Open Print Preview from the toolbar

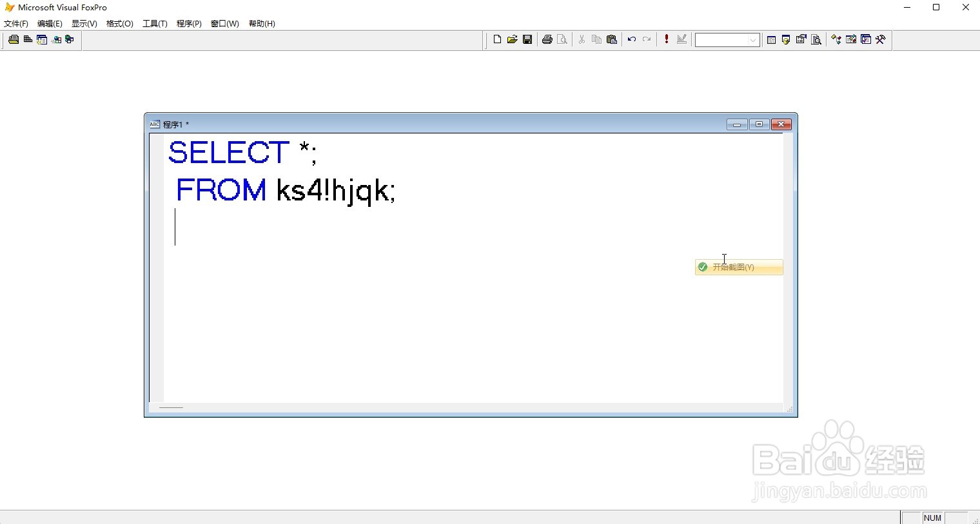(562, 40)
